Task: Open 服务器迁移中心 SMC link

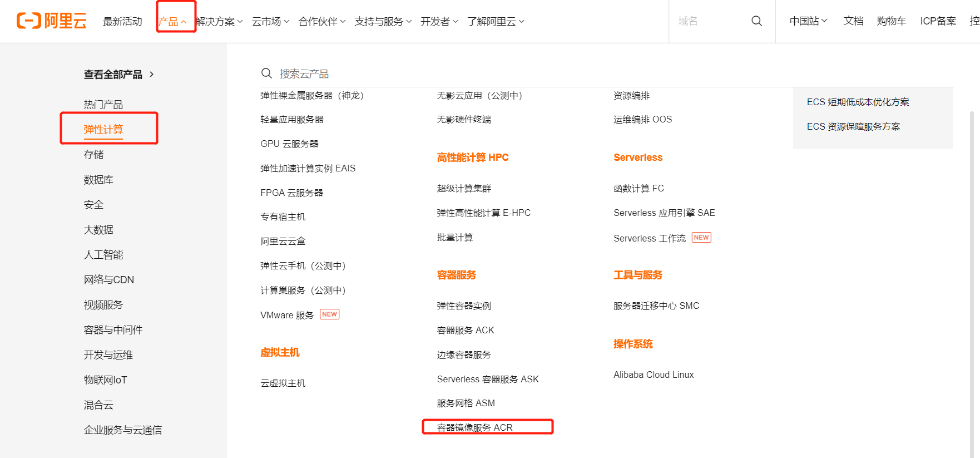Action: (656, 306)
